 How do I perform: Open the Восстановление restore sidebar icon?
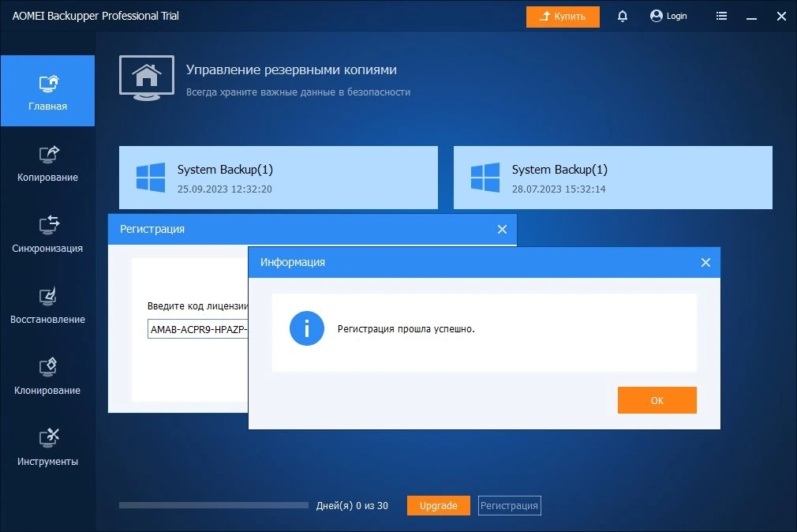click(x=48, y=297)
